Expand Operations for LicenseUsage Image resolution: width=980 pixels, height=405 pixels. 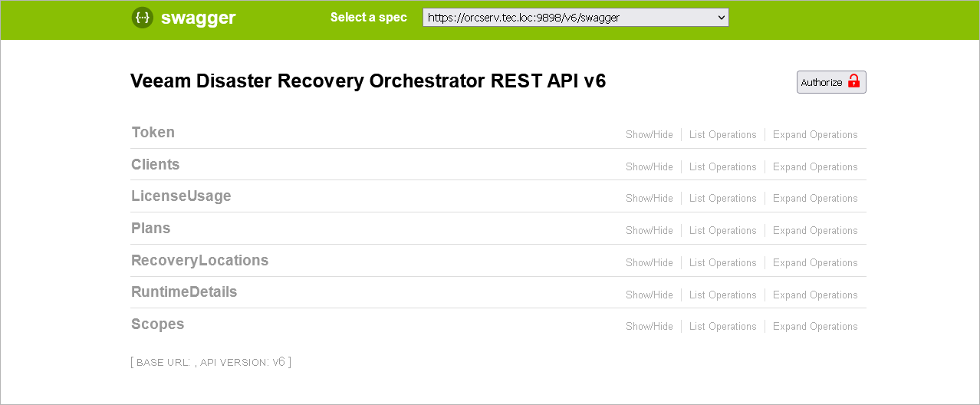[815, 199]
